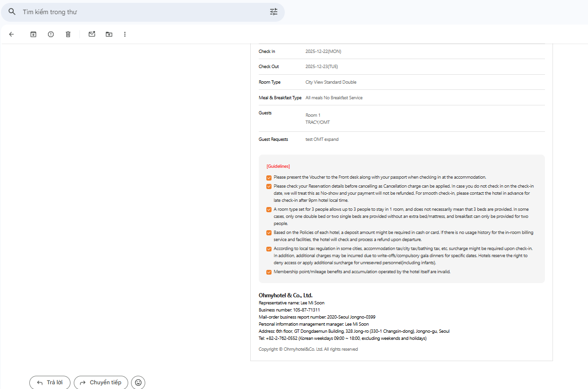This screenshot has width=588, height=389.
Task: Select the address line with Dongdaemun Building
Action: [x=354, y=331]
